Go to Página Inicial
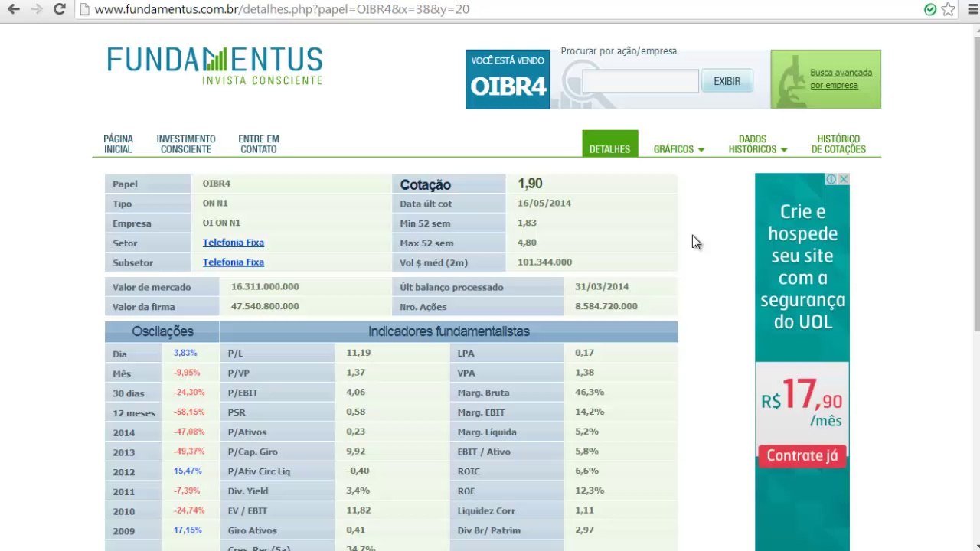980x551 pixels. pos(118,144)
